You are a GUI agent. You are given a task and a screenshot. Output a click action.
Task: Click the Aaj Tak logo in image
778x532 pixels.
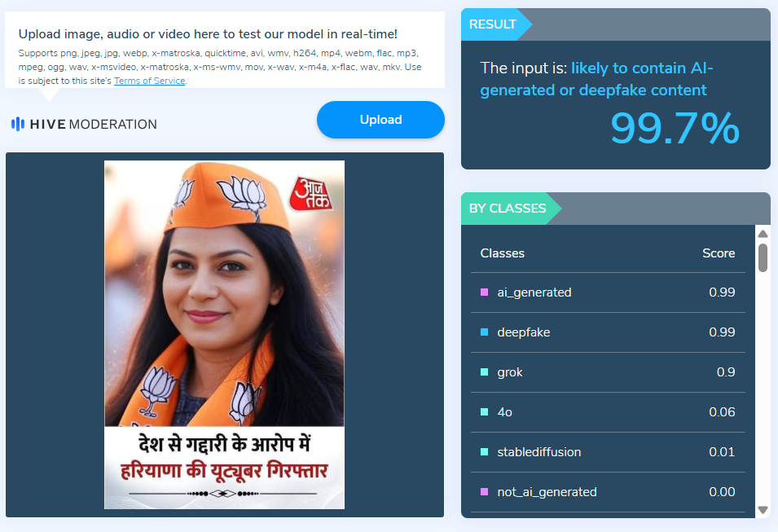tap(311, 193)
